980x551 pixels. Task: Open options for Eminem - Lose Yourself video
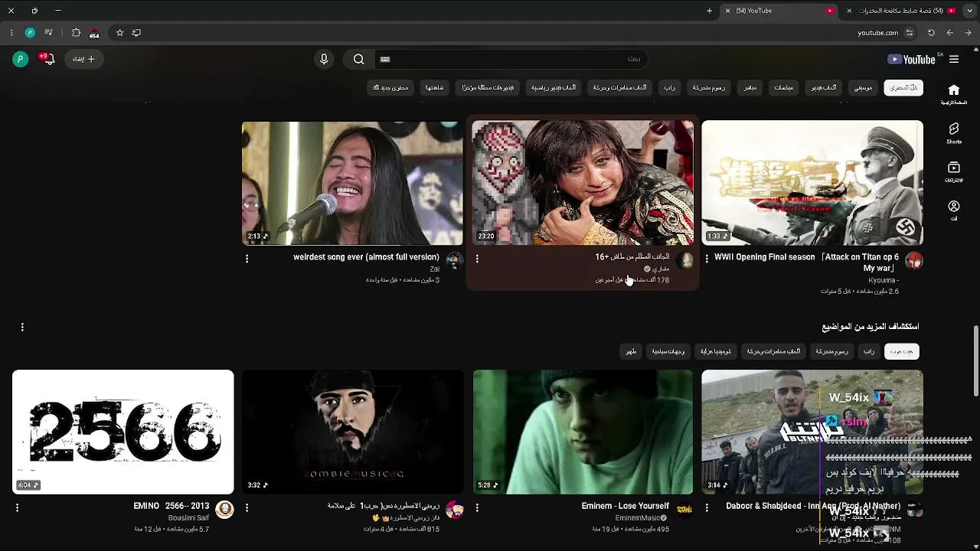pyautogui.click(x=477, y=507)
